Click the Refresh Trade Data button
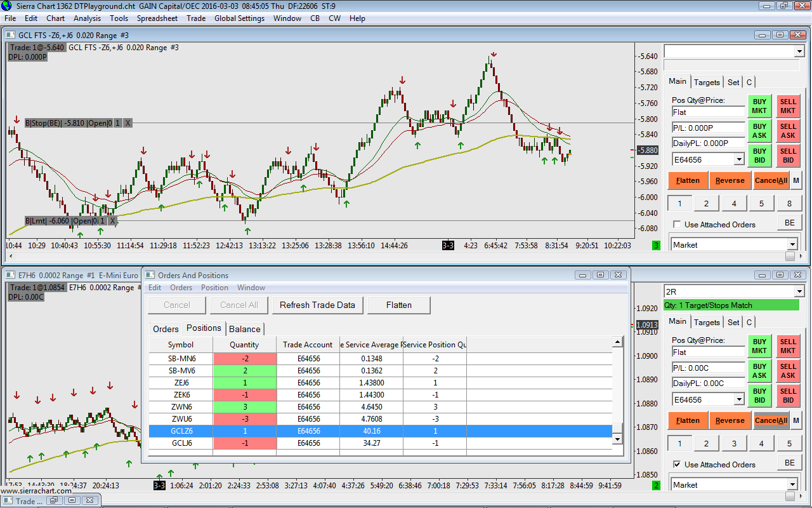This screenshot has height=508, width=812. point(317,305)
